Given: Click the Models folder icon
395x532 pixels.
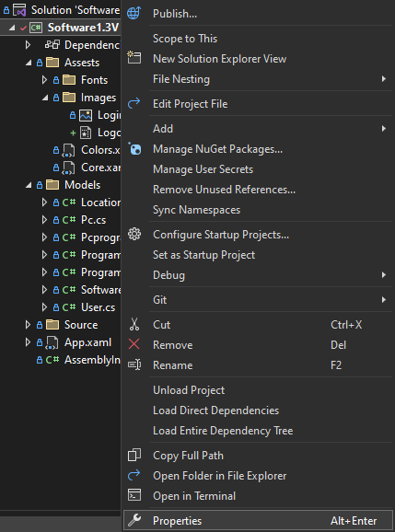Looking at the screenshot, I should 52,185.
